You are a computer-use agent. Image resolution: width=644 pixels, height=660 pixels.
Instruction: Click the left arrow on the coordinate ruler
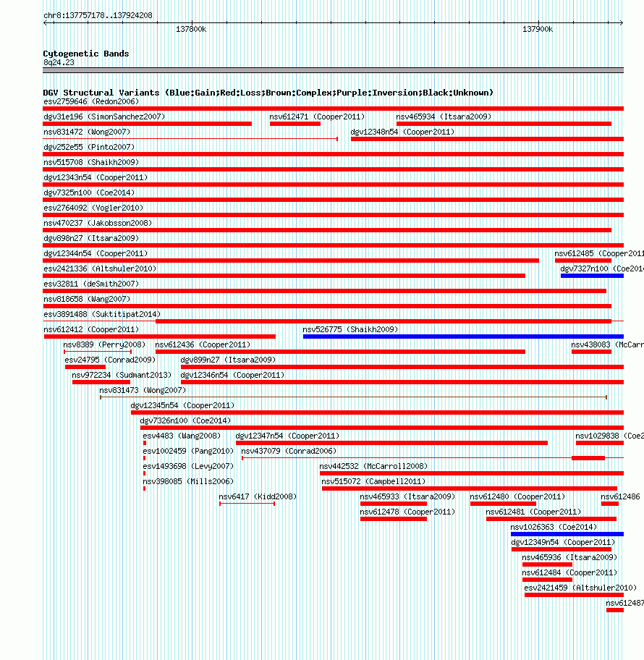[x=45, y=22]
